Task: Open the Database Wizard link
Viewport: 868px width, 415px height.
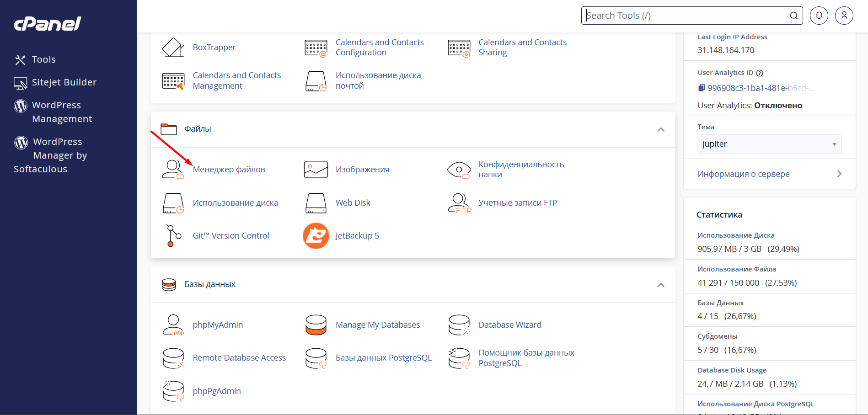Action: click(510, 325)
